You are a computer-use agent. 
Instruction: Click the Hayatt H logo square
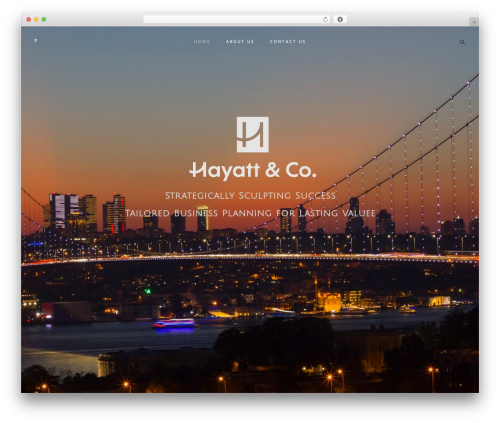[x=253, y=135]
